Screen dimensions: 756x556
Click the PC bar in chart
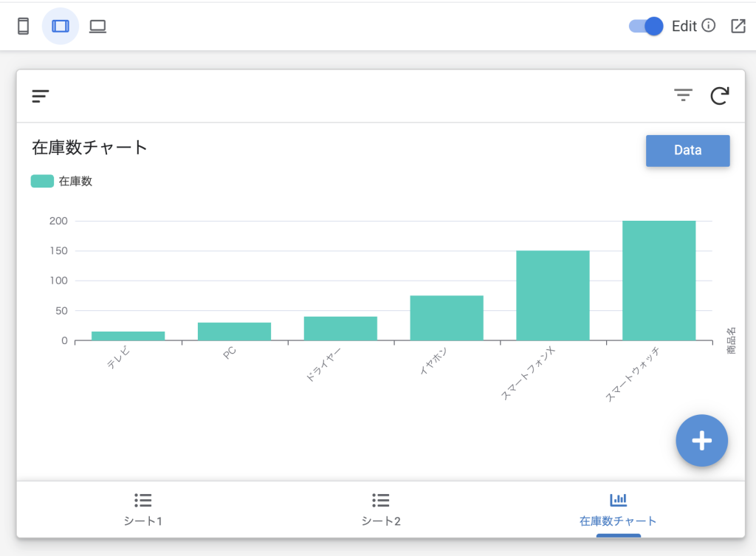point(234,332)
